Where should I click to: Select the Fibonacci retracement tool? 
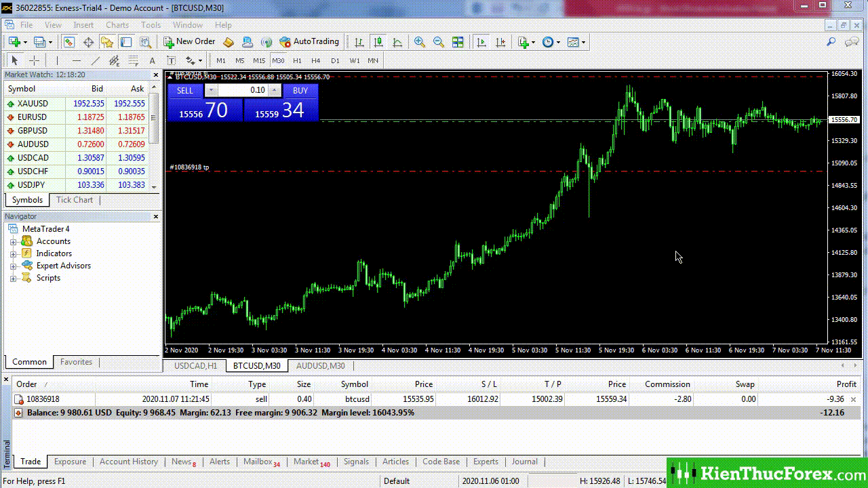[x=134, y=60]
